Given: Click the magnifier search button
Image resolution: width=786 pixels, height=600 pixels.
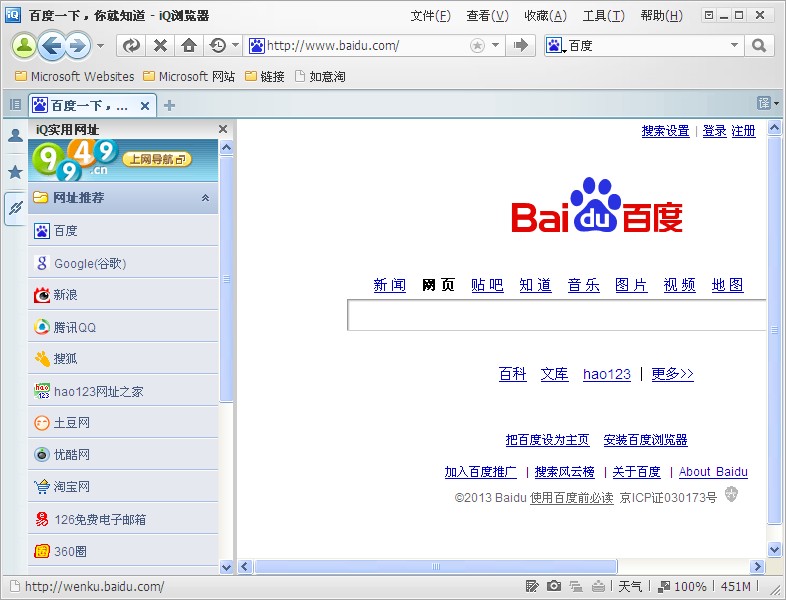Looking at the screenshot, I should tap(759, 46).
